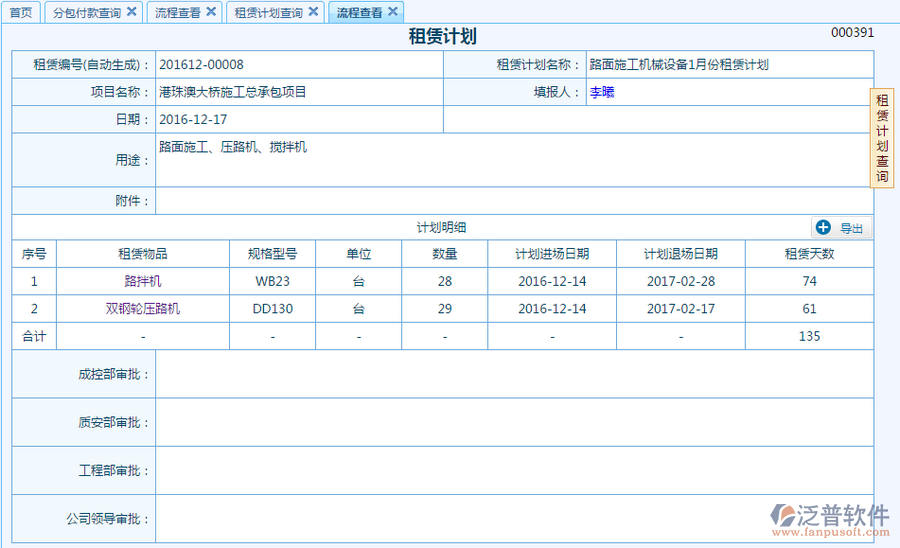
Task: Open the 双钢轮压路机 item link
Action: (143, 309)
